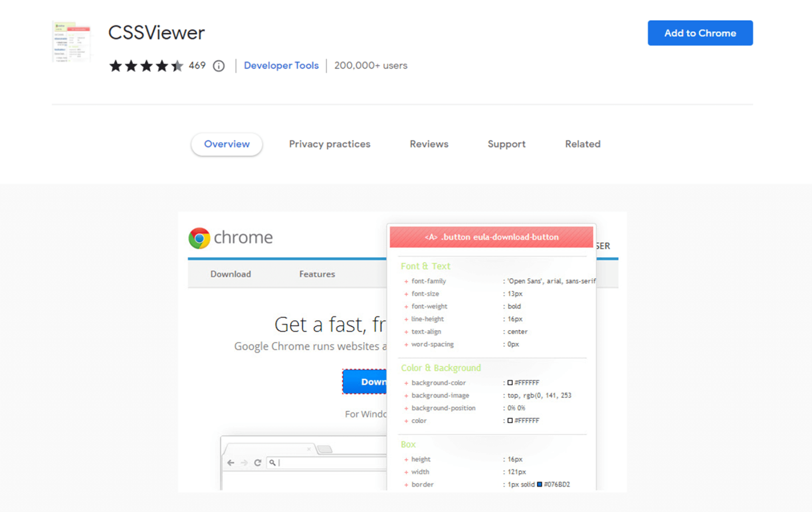
Task: Click the info icon beside the star rating
Action: (x=218, y=66)
